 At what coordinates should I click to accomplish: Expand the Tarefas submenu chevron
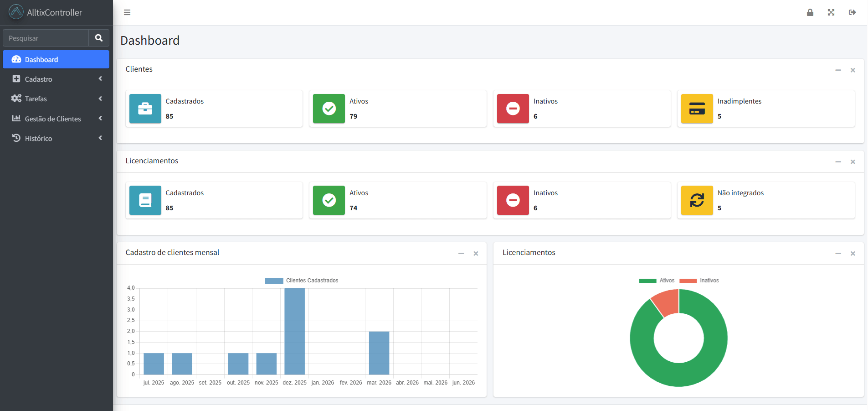(x=100, y=99)
